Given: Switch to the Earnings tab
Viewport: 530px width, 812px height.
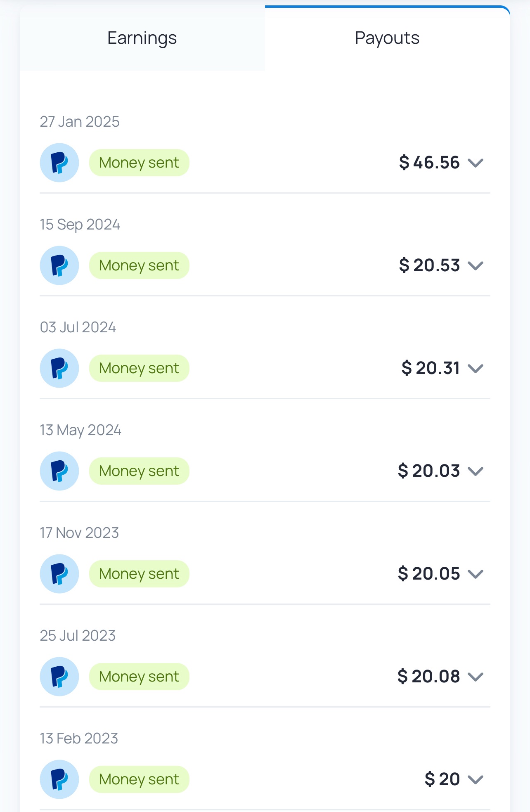Looking at the screenshot, I should coord(142,38).
